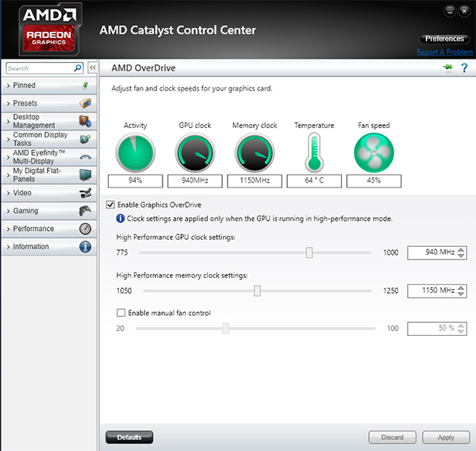476x451 pixels.
Task: Expand the Performance section chevron
Action: [x=8, y=229]
